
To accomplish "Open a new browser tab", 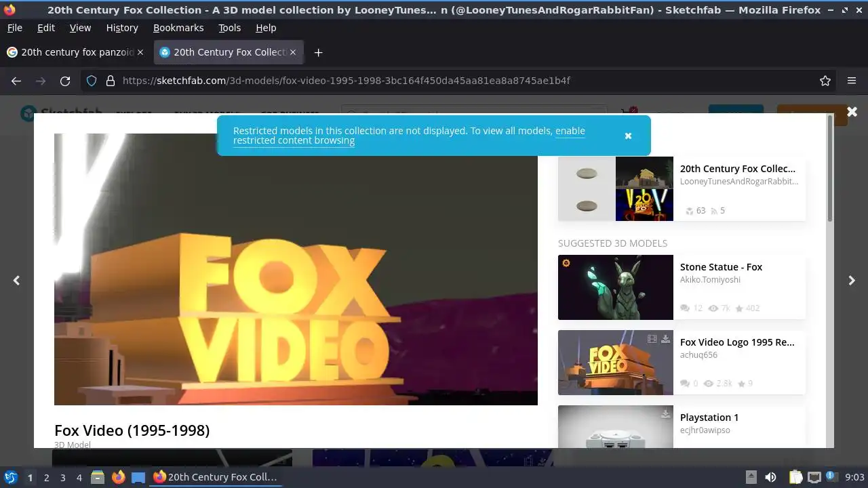I will (x=318, y=52).
